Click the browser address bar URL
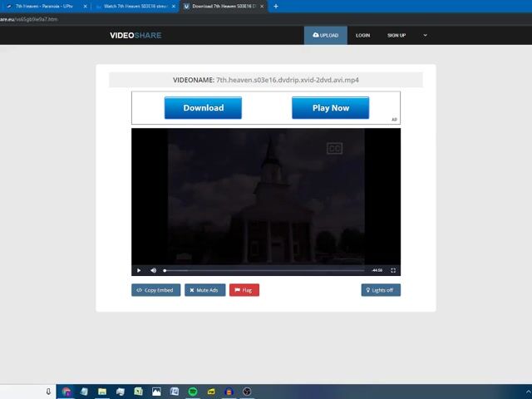This screenshot has height=399, width=532. point(29,19)
